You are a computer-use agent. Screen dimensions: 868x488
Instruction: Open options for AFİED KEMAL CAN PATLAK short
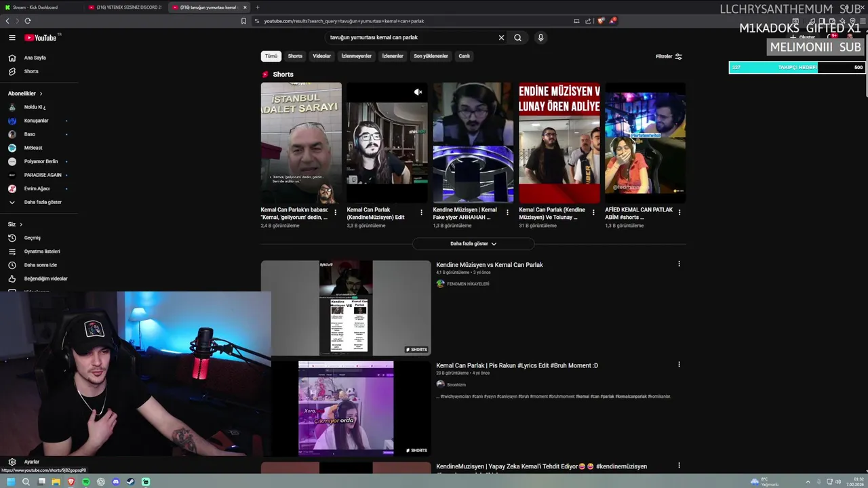point(679,212)
